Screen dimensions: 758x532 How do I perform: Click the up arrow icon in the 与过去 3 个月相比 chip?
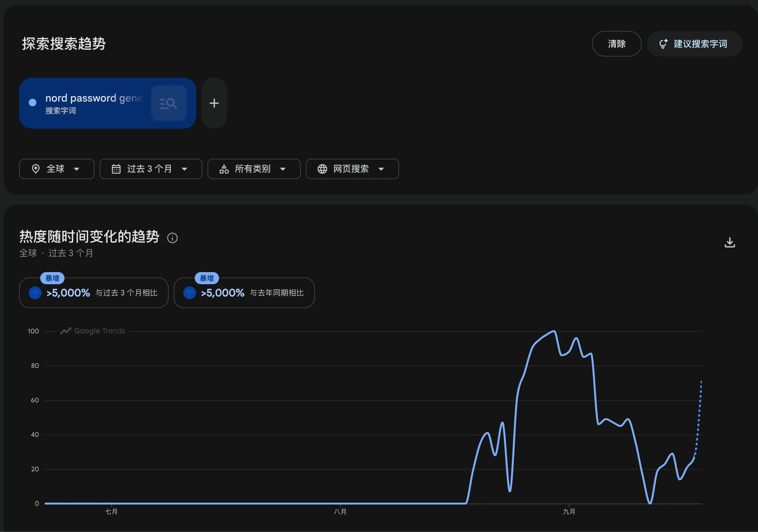point(35,293)
